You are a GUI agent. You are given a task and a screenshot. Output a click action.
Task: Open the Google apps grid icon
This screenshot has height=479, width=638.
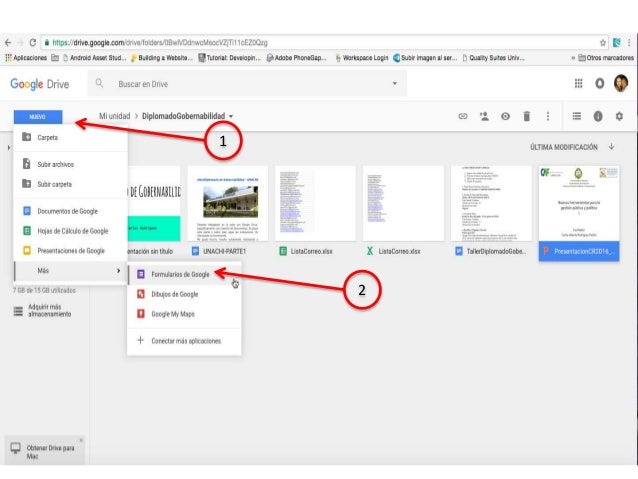tap(578, 83)
